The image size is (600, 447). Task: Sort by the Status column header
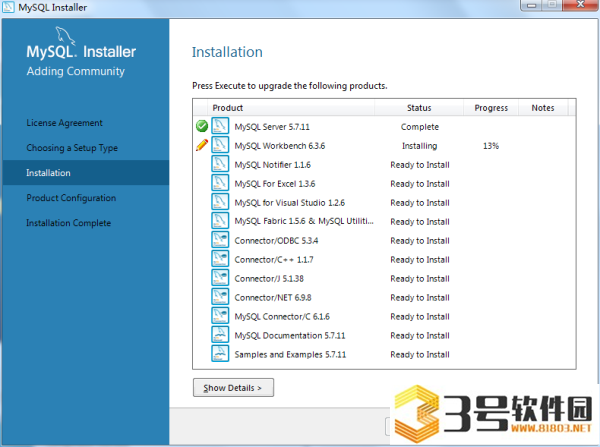tap(419, 108)
